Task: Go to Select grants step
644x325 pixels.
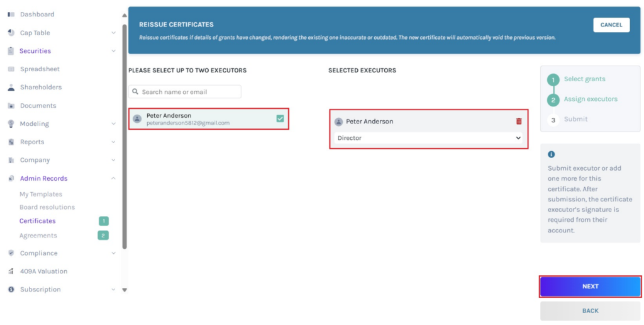Action: point(584,79)
